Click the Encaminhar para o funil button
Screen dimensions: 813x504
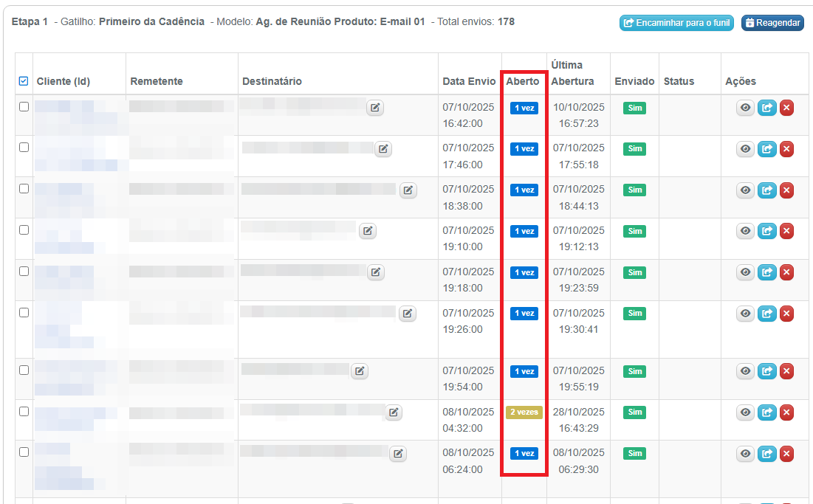(x=676, y=23)
